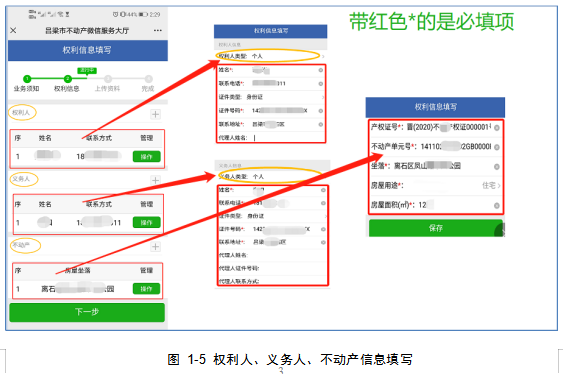Clear the 房屋面积 field
This screenshot has width=563, height=374.
(497, 205)
